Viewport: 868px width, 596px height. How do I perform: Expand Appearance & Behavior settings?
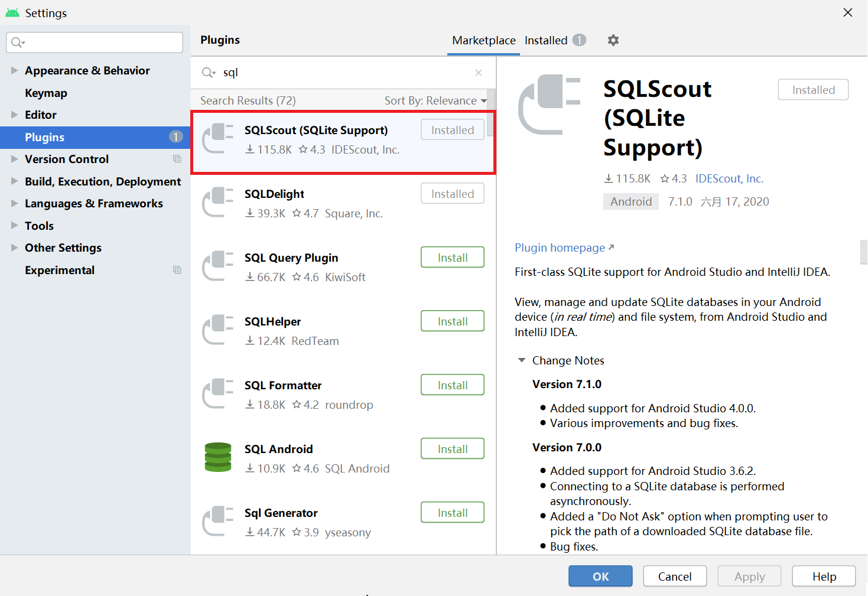[14, 70]
